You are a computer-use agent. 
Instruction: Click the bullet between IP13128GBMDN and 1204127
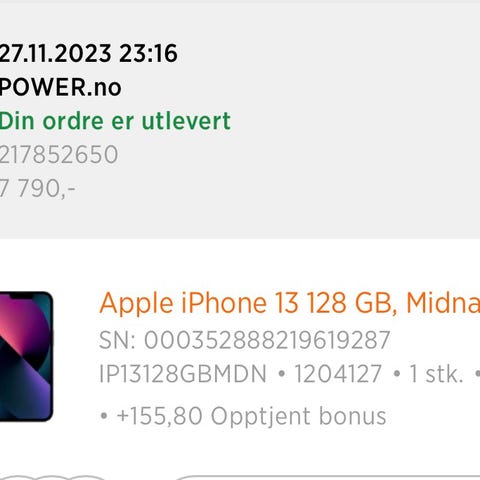(282, 374)
